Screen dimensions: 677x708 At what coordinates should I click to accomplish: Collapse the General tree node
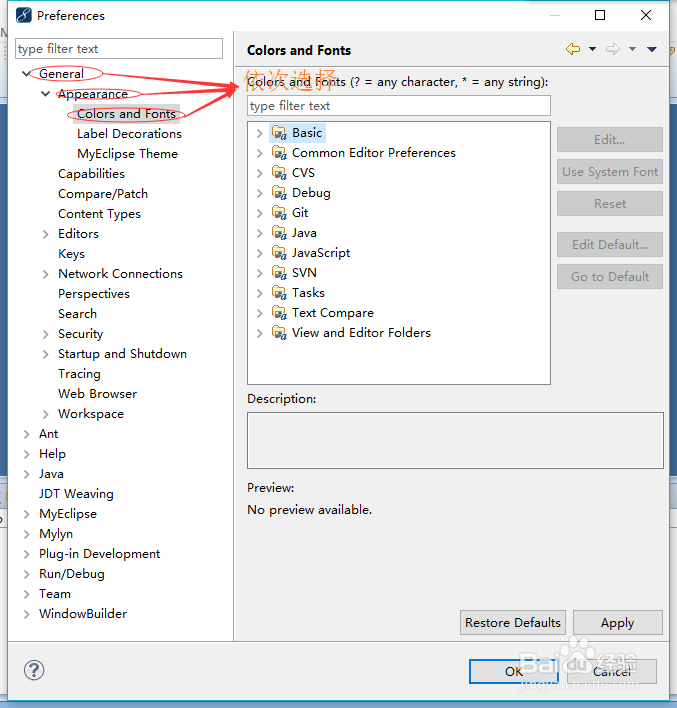pos(26,74)
